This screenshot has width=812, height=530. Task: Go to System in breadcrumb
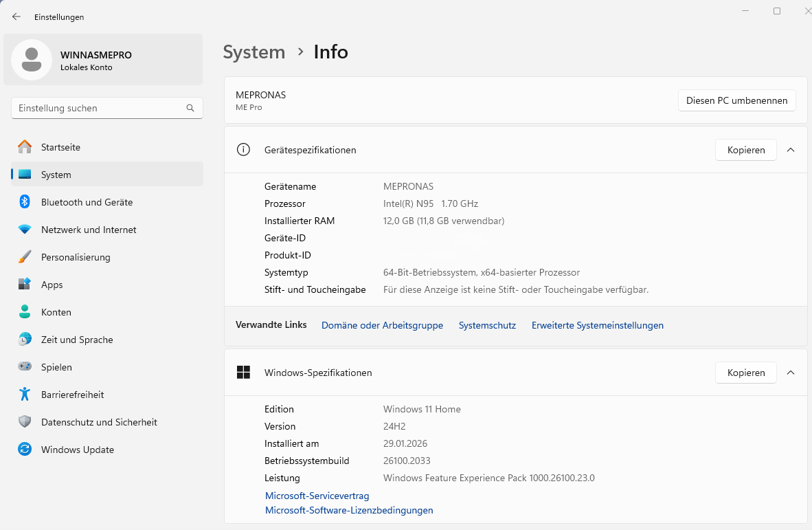point(253,52)
